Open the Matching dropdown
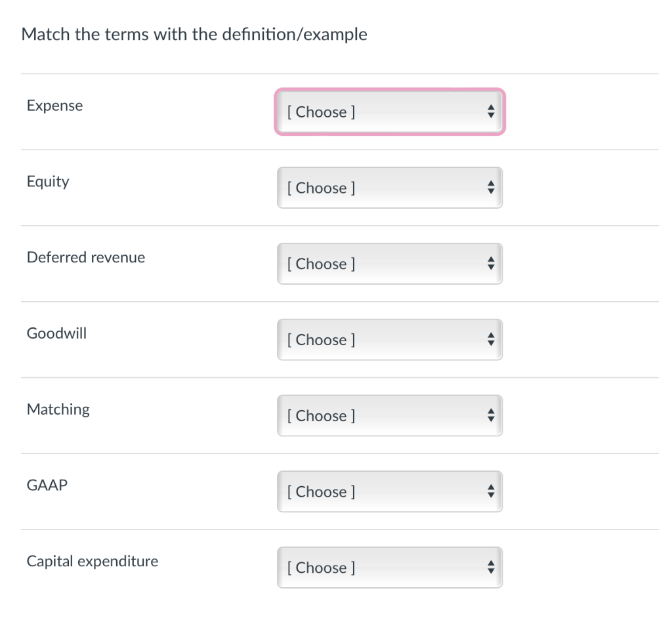672x622 pixels. pyautogui.click(x=390, y=415)
